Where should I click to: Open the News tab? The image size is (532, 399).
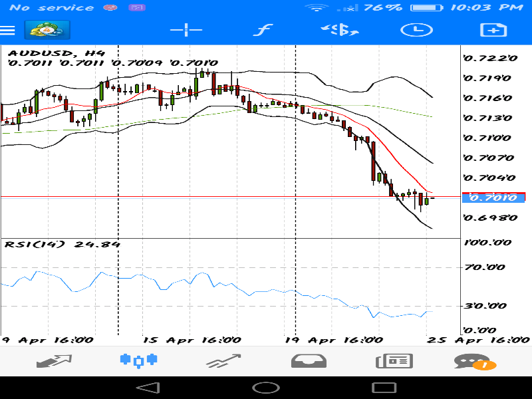(394, 361)
